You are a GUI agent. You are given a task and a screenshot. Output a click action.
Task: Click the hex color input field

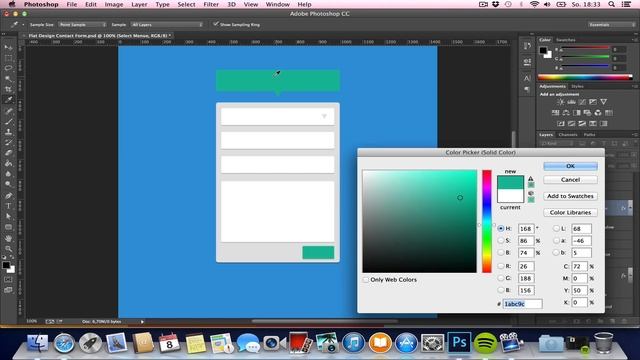click(x=522, y=304)
